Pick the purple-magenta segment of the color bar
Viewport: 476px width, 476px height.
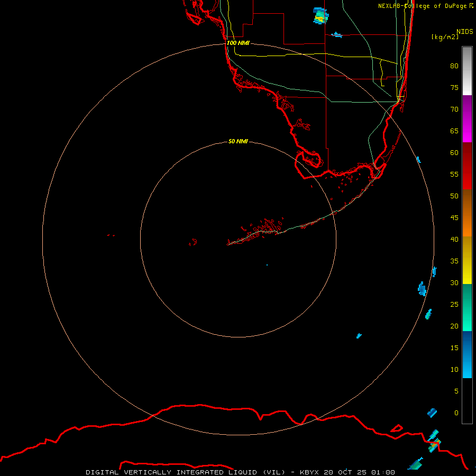(x=467, y=118)
